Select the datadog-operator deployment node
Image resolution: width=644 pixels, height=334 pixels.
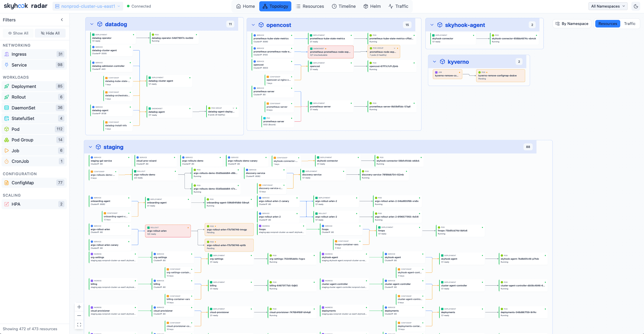(113, 38)
